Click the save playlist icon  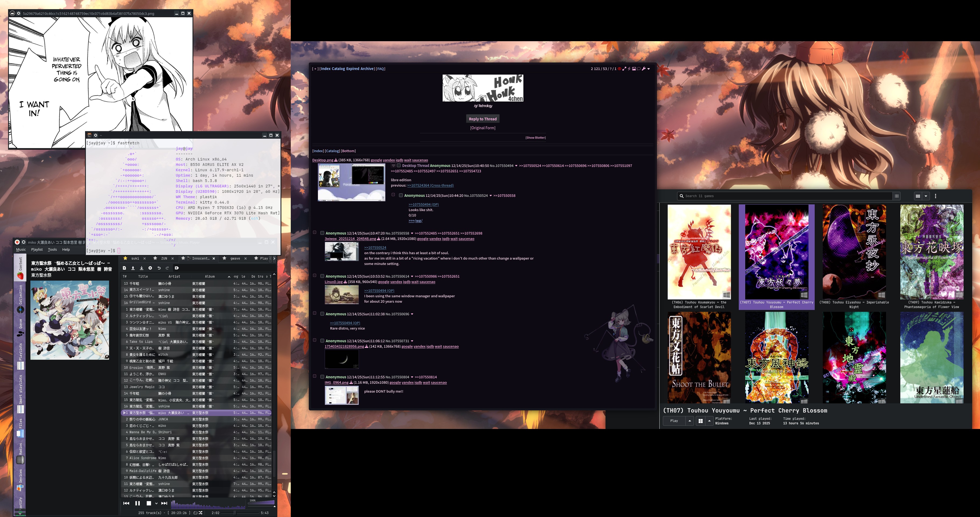142,268
